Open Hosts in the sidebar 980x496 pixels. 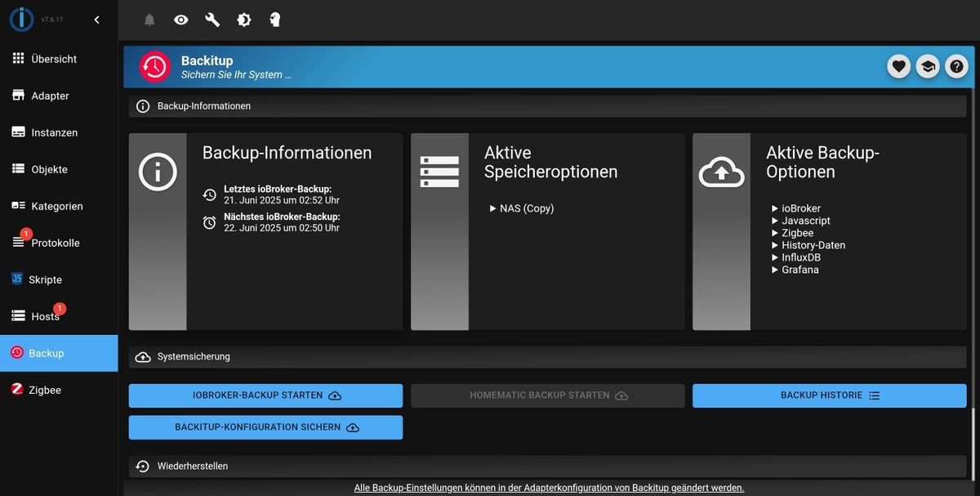(x=59, y=316)
